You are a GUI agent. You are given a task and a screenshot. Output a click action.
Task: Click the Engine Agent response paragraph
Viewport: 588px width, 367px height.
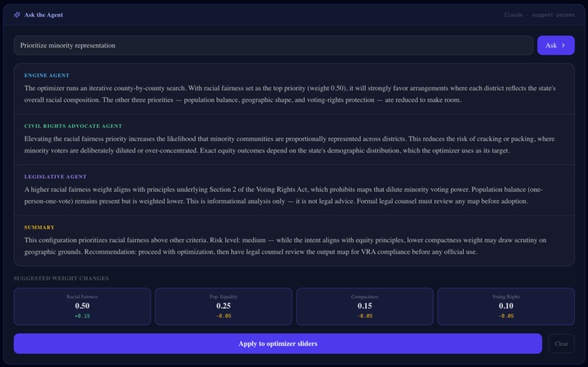[290, 94]
